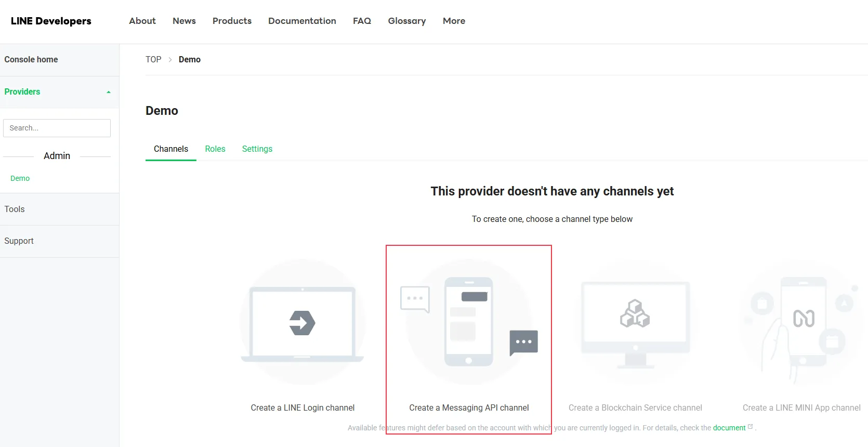Click the LINE Login channel laptop icon
868x447 pixels.
coord(303,322)
